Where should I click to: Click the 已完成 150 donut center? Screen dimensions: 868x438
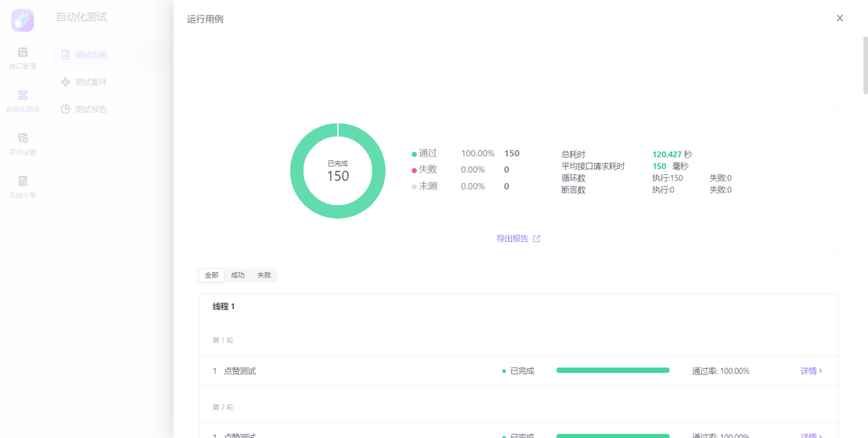338,172
